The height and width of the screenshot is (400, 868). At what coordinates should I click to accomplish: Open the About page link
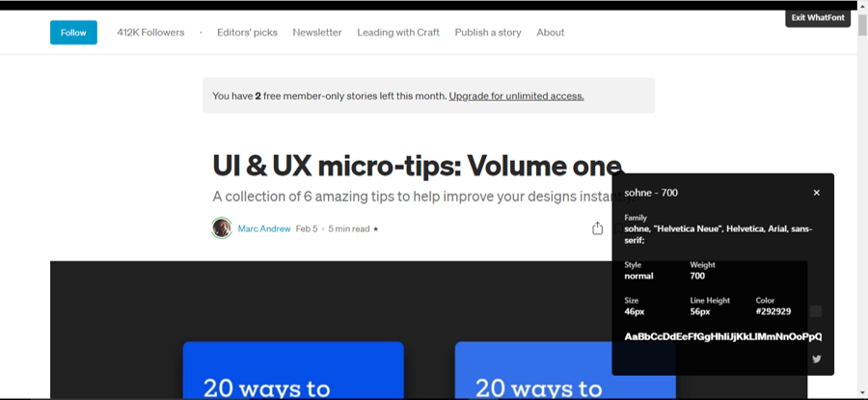click(x=550, y=33)
